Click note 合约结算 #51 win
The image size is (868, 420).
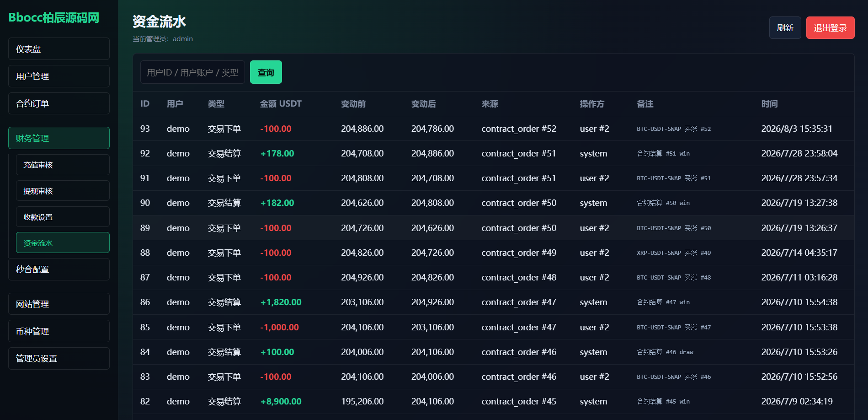(x=663, y=153)
